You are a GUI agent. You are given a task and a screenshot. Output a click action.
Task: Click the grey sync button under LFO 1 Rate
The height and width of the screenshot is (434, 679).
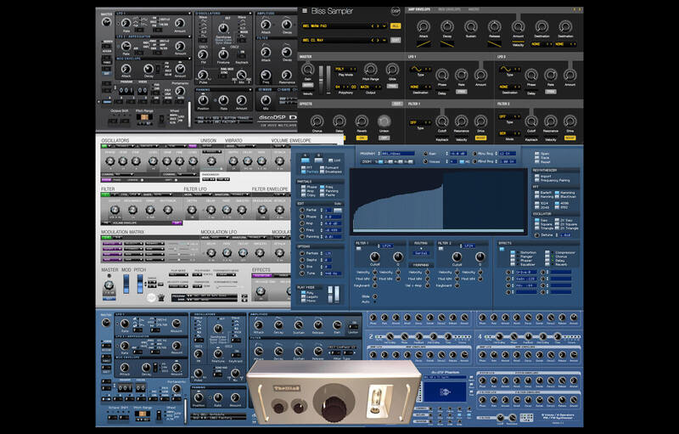point(462,92)
